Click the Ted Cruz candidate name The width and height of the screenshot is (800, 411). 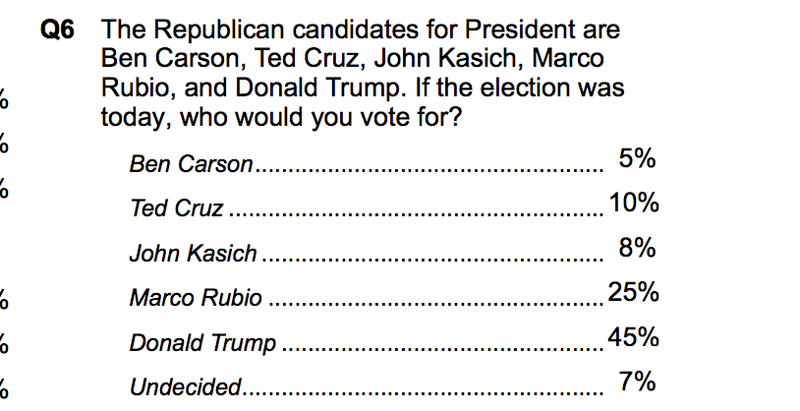(x=177, y=208)
